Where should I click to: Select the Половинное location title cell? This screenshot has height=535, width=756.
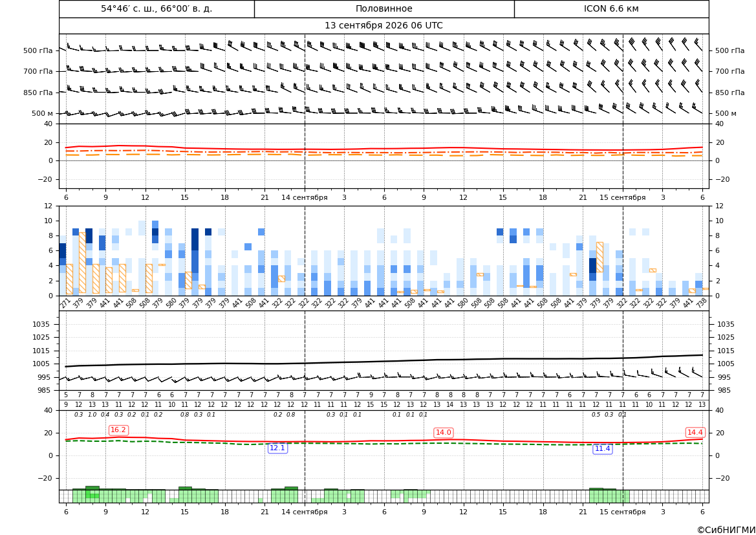(384, 8)
